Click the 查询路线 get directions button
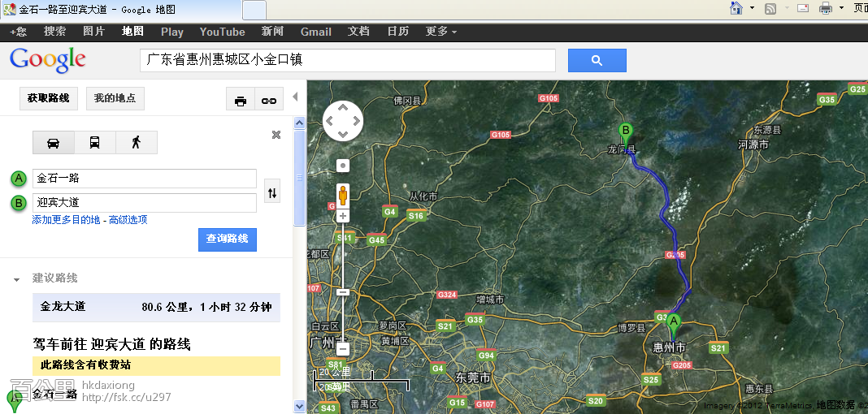The image size is (868, 414). point(228,239)
